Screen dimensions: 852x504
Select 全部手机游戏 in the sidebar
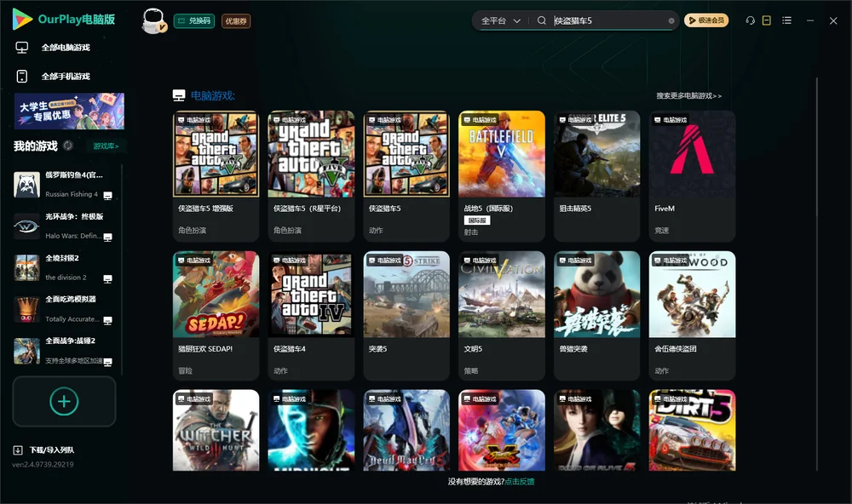coord(64,76)
